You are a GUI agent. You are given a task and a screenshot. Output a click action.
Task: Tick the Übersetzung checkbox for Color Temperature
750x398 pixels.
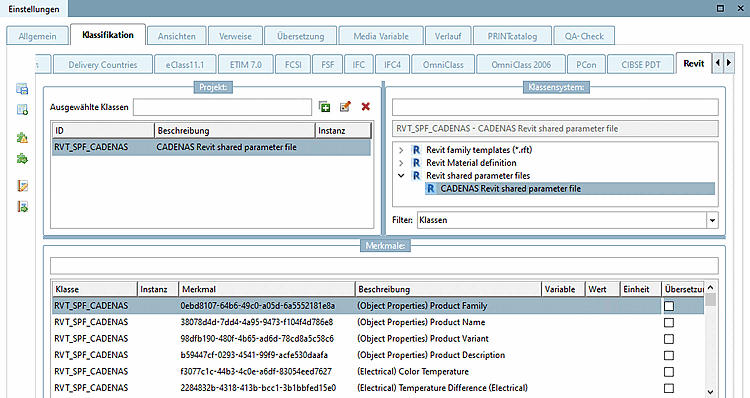(x=669, y=372)
